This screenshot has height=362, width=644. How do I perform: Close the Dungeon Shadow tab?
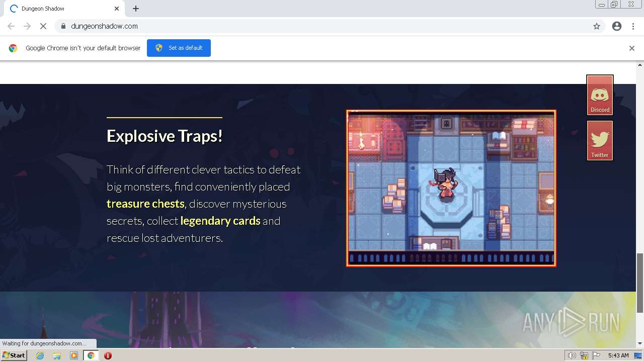(x=117, y=9)
